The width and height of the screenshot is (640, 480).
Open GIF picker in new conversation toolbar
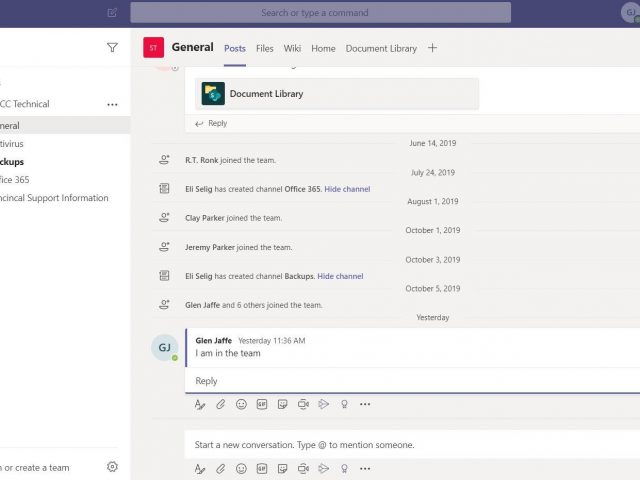[x=262, y=469]
